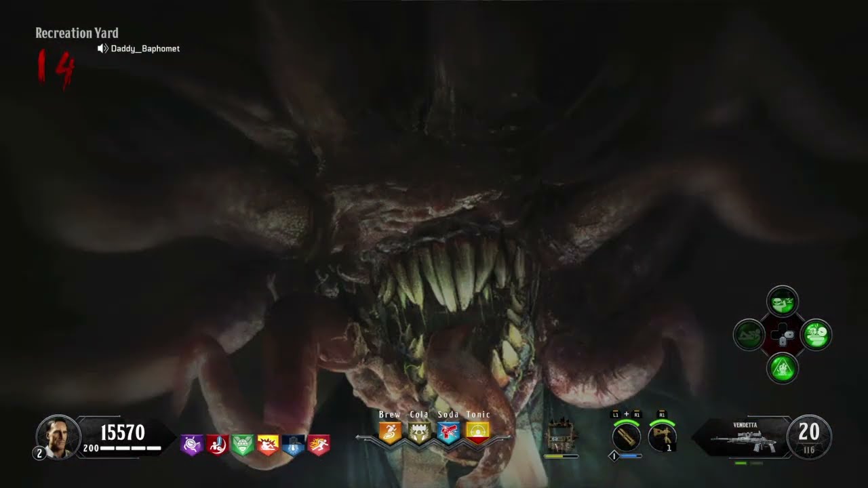Click the green pips below the weapon
Viewport: 868px width, 488px height.
tap(748, 463)
